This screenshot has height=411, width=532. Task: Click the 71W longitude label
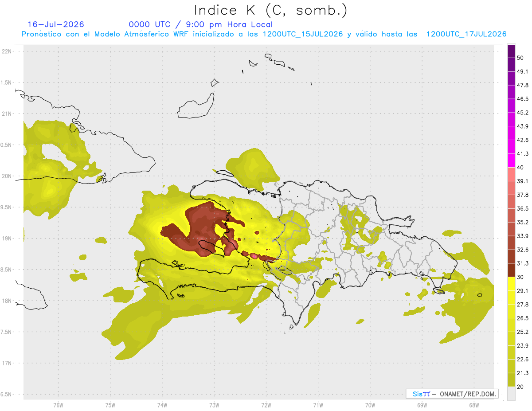click(318, 405)
